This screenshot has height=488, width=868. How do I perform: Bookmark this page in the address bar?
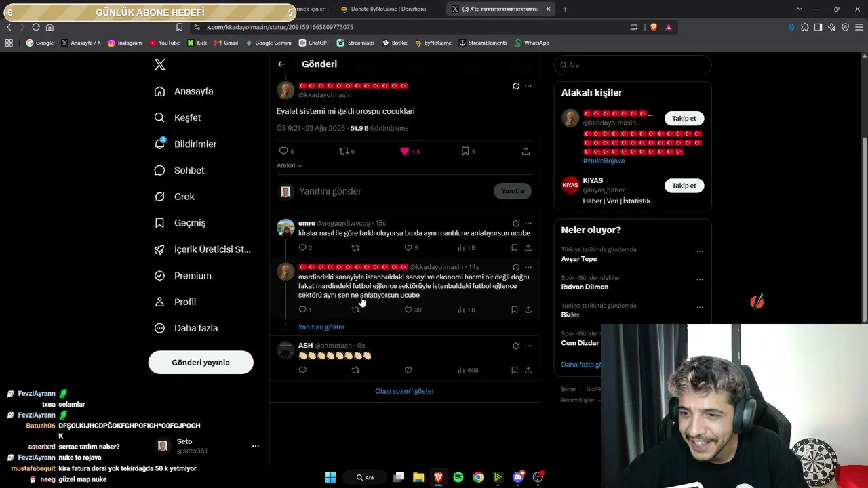pos(179,27)
